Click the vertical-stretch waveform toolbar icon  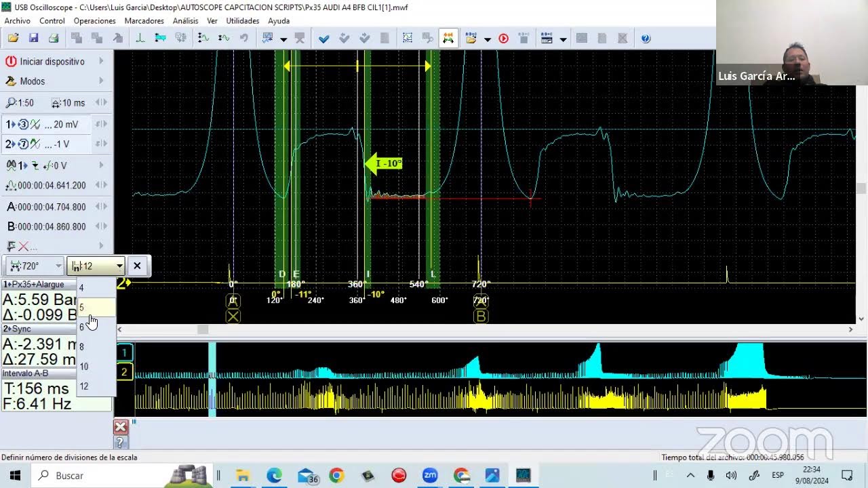pos(203,39)
